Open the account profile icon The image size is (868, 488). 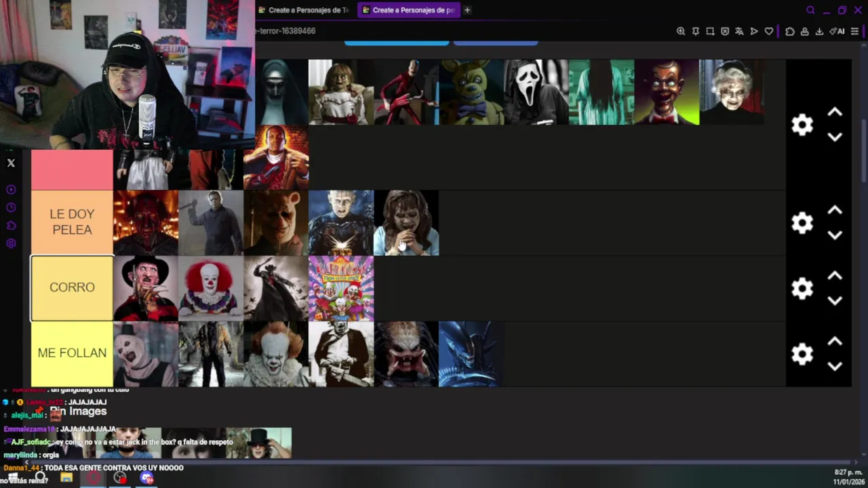(804, 31)
